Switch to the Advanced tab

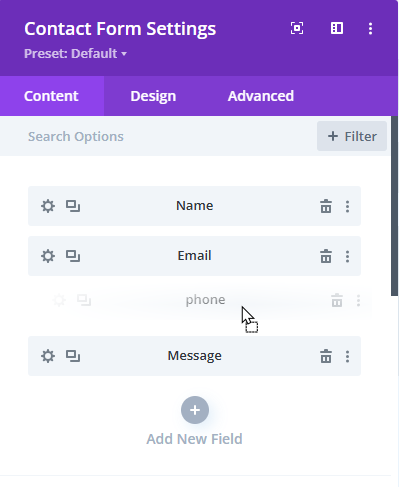pyautogui.click(x=261, y=96)
